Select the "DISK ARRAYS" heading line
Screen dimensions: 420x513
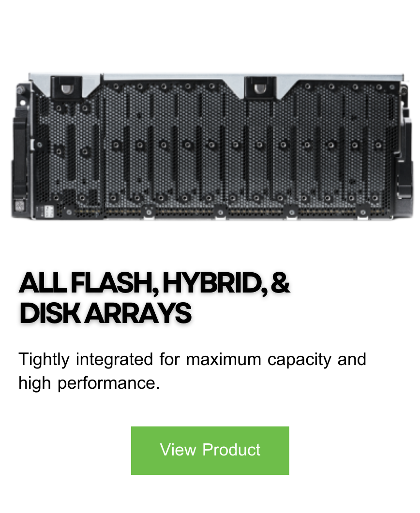click(x=105, y=313)
